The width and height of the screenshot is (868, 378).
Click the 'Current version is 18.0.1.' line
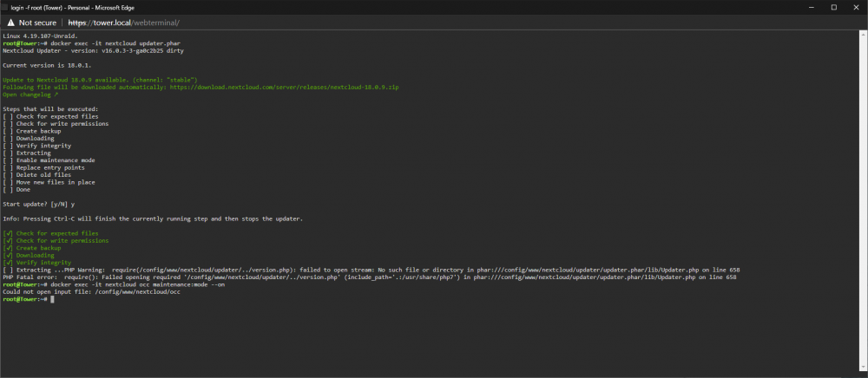click(47, 65)
